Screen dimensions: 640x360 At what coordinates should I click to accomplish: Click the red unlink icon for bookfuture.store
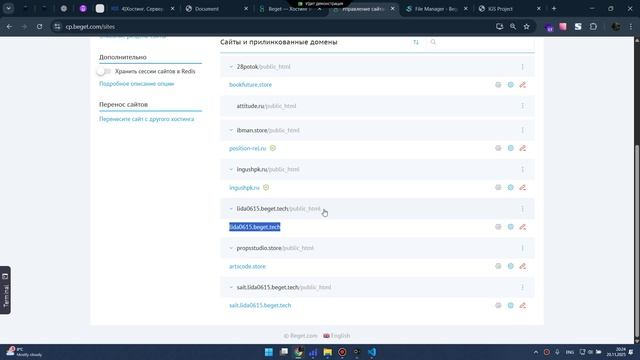point(523,85)
